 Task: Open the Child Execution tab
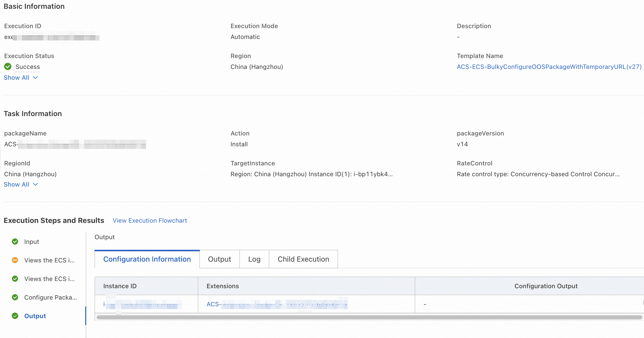(303, 259)
